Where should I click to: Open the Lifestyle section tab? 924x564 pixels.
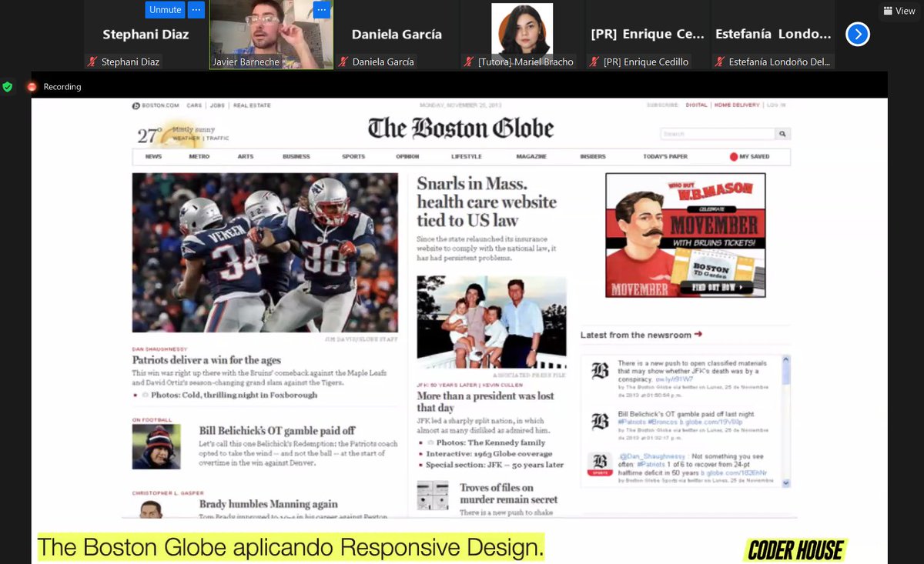point(466,156)
